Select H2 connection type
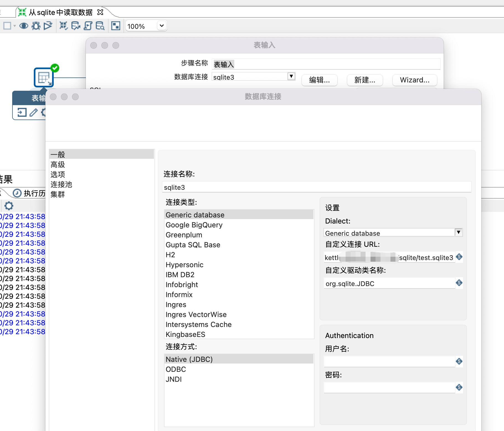The width and height of the screenshot is (504, 431). tap(239, 255)
